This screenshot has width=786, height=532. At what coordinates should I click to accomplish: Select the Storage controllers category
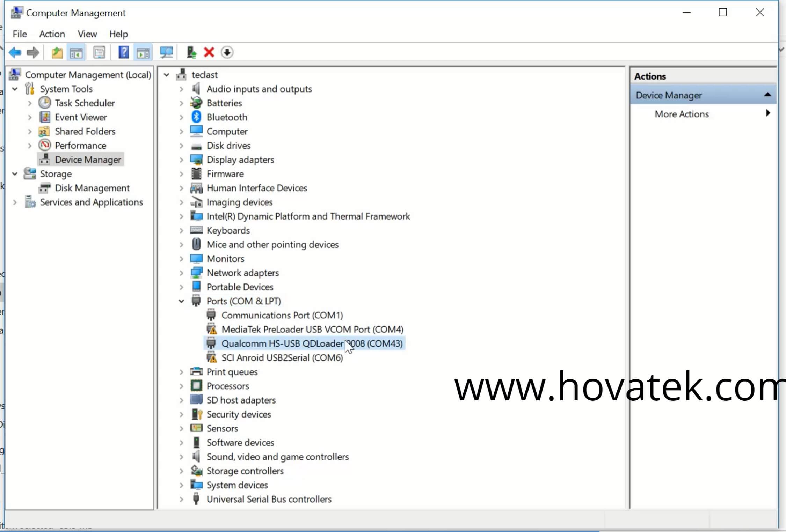[x=245, y=471]
